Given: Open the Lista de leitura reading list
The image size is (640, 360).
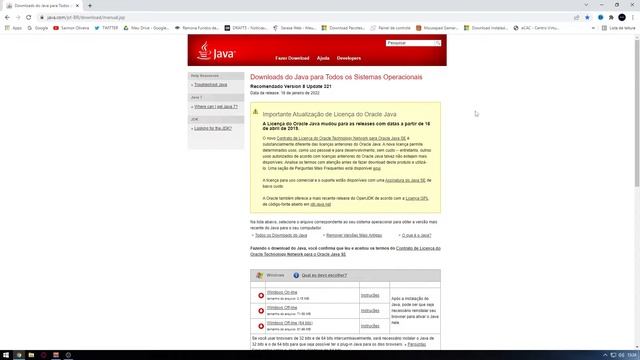Looking at the screenshot, I should (618, 28).
